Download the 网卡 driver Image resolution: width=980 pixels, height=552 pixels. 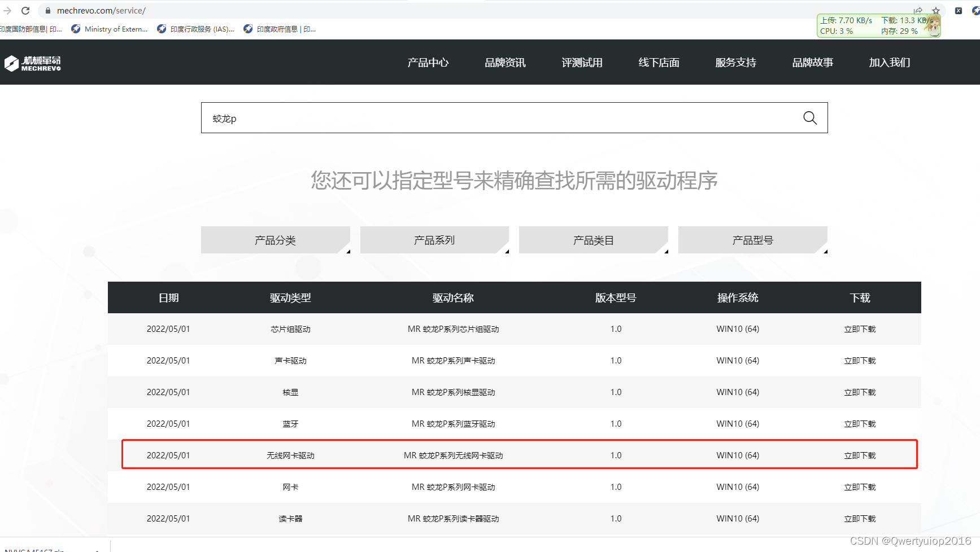click(x=860, y=487)
